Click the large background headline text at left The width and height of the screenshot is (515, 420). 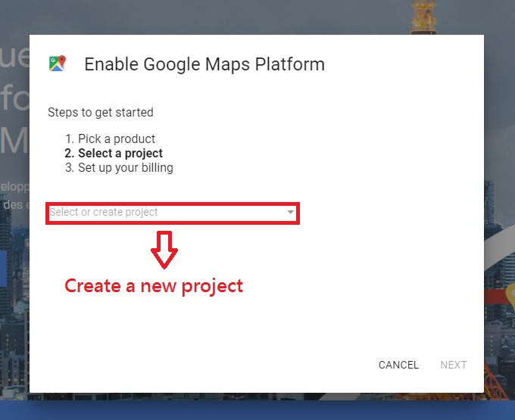point(14,98)
